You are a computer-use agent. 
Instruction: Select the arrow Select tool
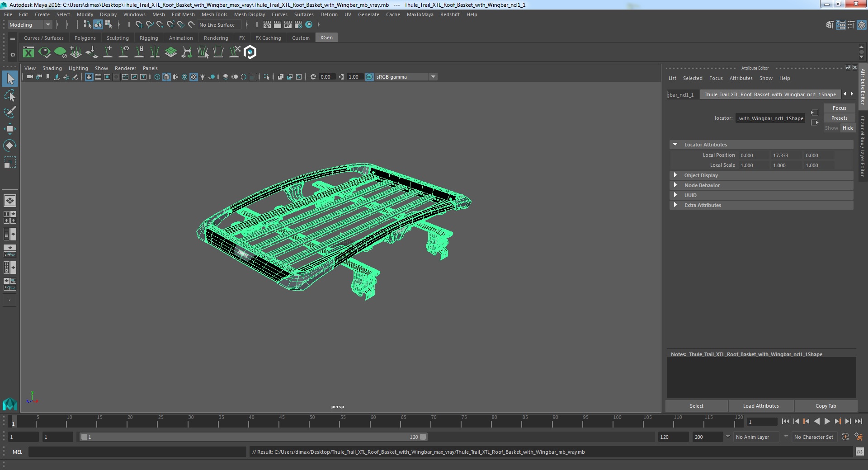click(10, 79)
